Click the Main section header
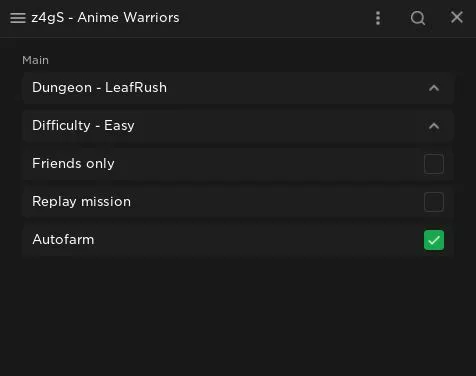The height and width of the screenshot is (376, 476). click(x=35, y=60)
